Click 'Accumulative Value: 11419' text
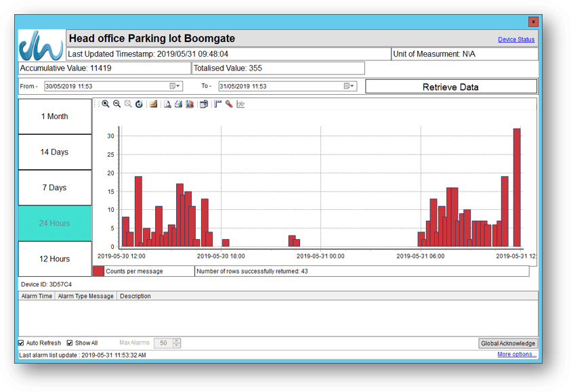Image resolution: width=571 pixels, height=392 pixels. (x=66, y=68)
